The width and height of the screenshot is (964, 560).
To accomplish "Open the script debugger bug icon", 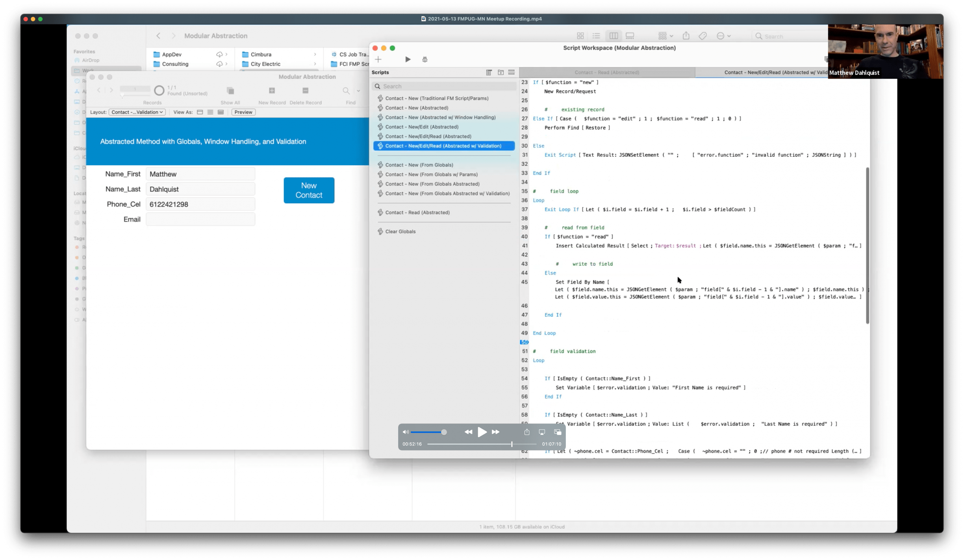I will [x=425, y=59].
